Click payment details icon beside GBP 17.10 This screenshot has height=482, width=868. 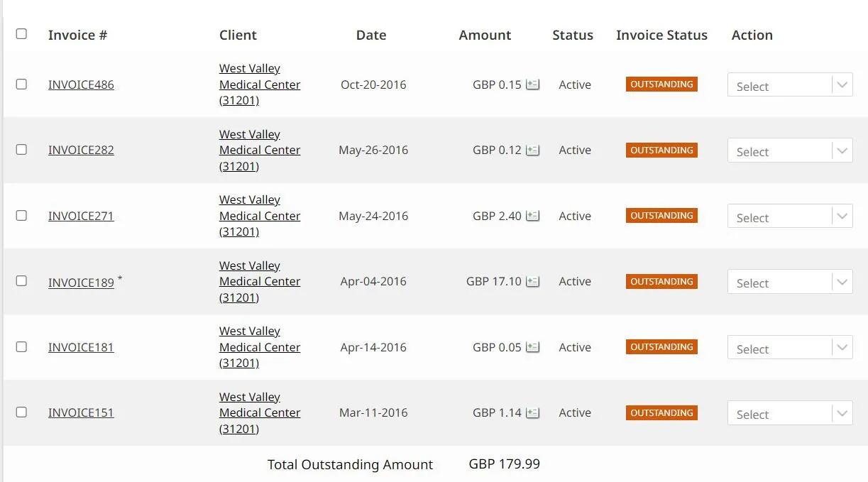coord(532,282)
